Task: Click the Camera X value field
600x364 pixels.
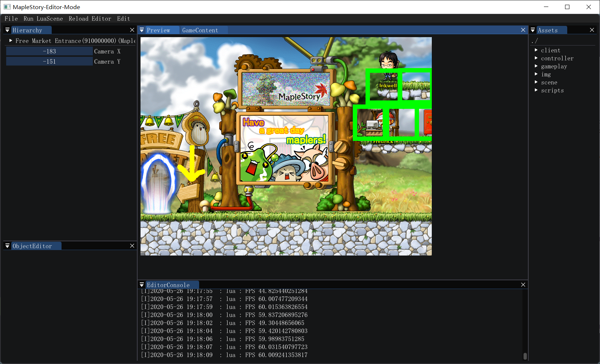Action: point(50,51)
